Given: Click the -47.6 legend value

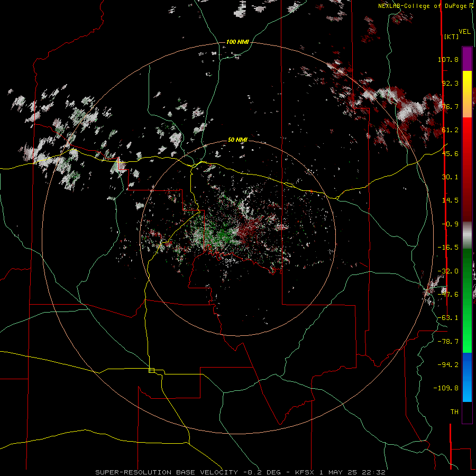Looking at the screenshot, I should [448, 295].
